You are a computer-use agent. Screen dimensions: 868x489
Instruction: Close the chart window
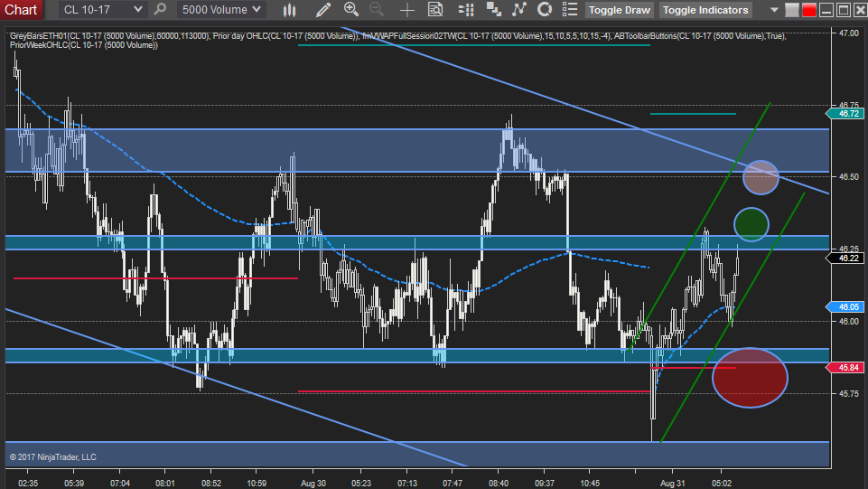pyautogui.click(x=860, y=10)
